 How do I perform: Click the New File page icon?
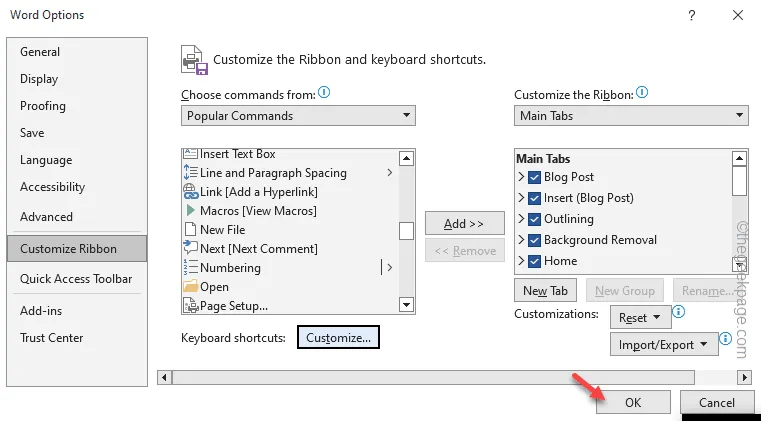190,229
